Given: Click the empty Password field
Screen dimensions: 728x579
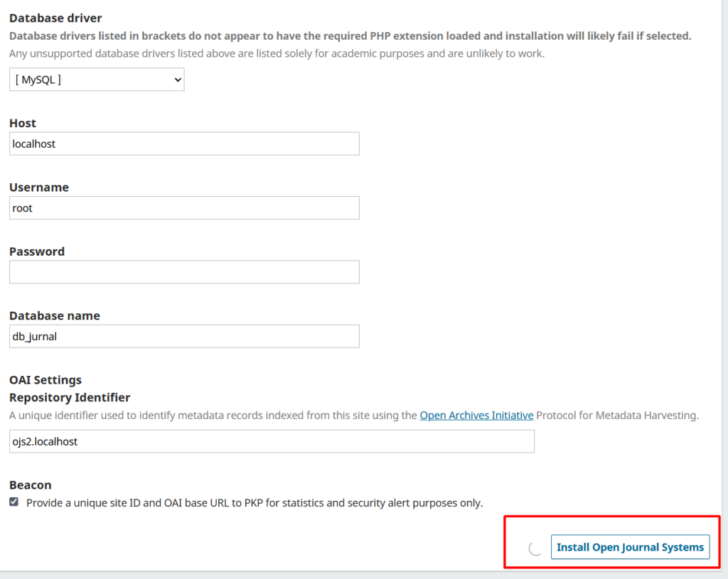Looking at the screenshot, I should click(184, 271).
